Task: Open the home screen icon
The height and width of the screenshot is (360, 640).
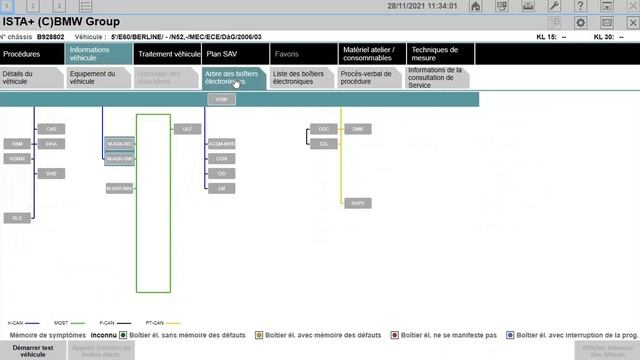Action: coord(476,6)
